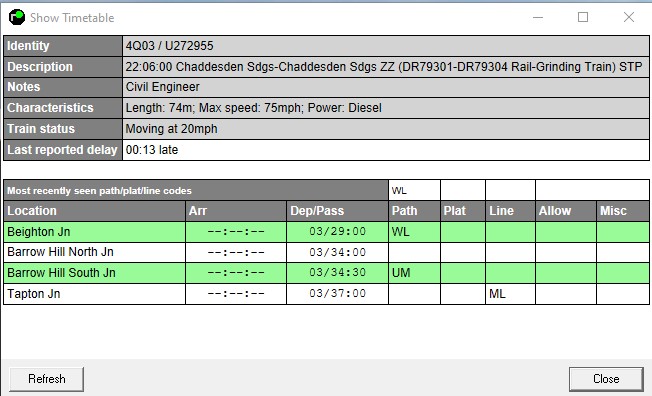Click the Arr column header
The width and height of the screenshot is (652, 396).
[x=236, y=211]
